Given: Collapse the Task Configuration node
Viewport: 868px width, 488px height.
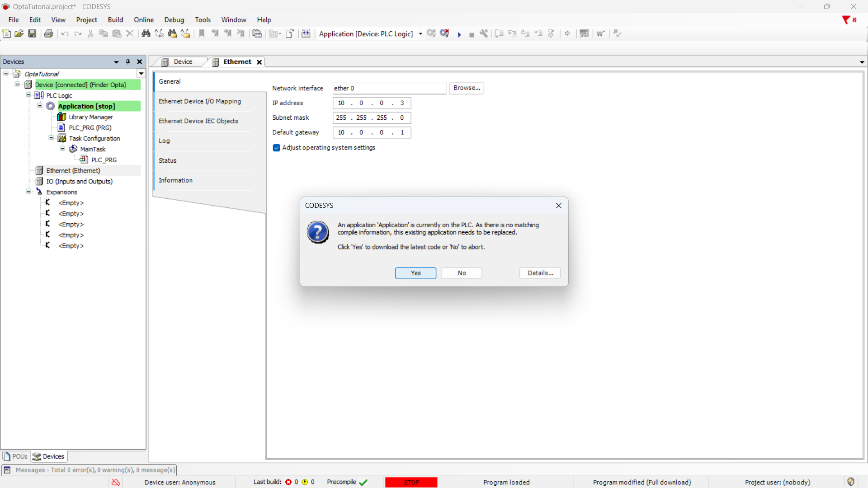Looking at the screenshot, I should click(51, 138).
